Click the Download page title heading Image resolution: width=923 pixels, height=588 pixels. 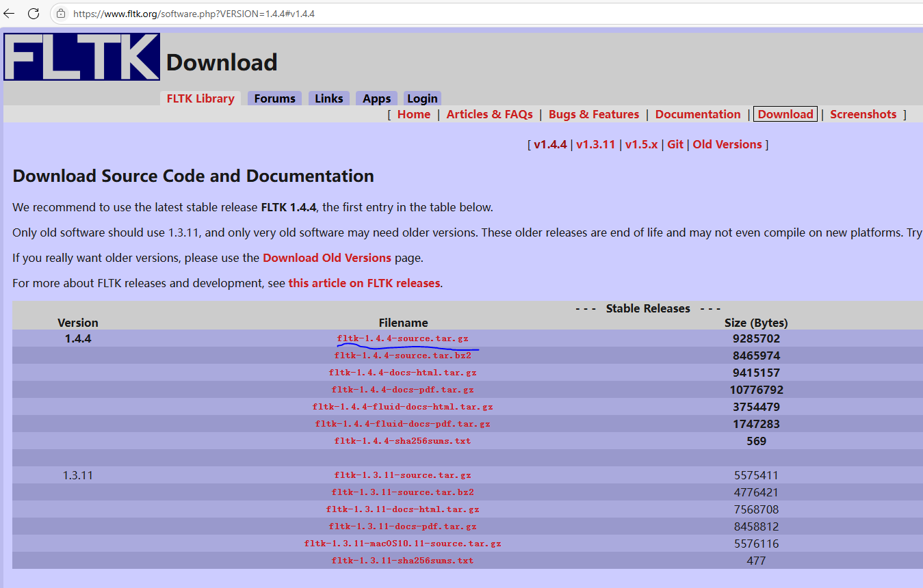(x=222, y=62)
